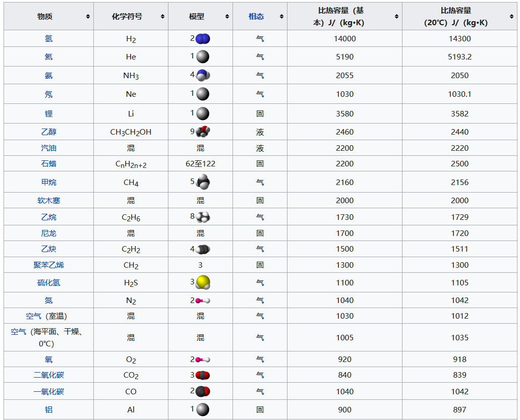Click the 空气 link in the 室温 row
520x420 pixels.
point(33,316)
